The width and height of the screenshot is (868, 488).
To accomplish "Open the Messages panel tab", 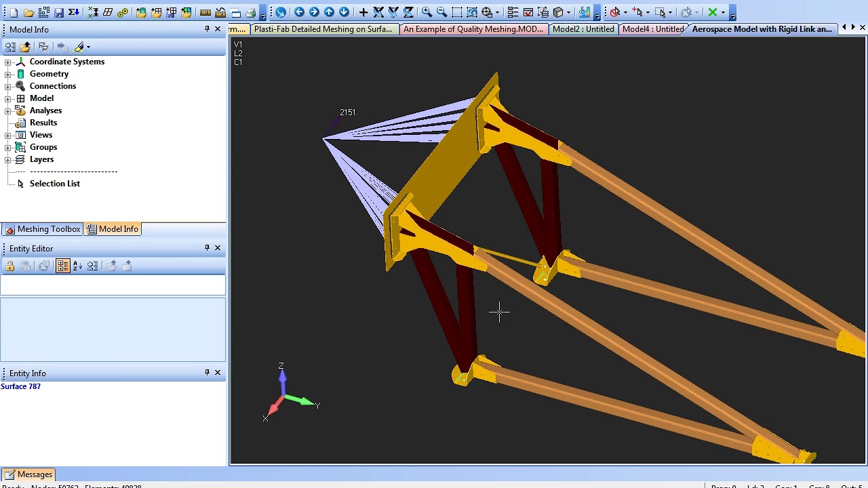I will pyautogui.click(x=28, y=474).
